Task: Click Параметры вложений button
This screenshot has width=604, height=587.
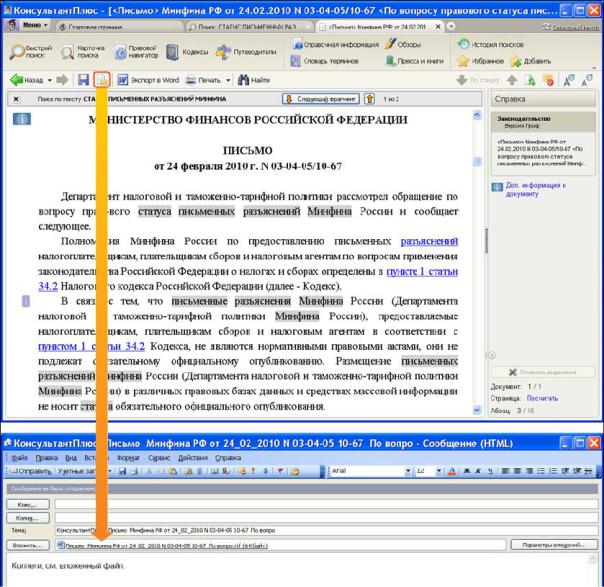Action: 554,545
